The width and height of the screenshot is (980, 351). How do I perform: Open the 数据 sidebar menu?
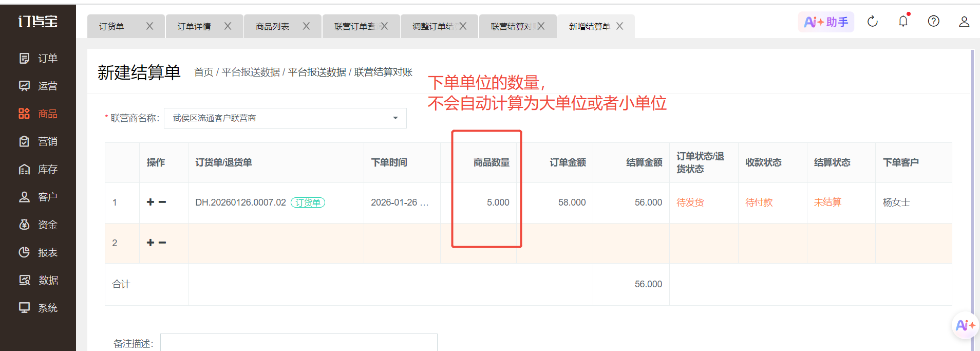coord(38,280)
